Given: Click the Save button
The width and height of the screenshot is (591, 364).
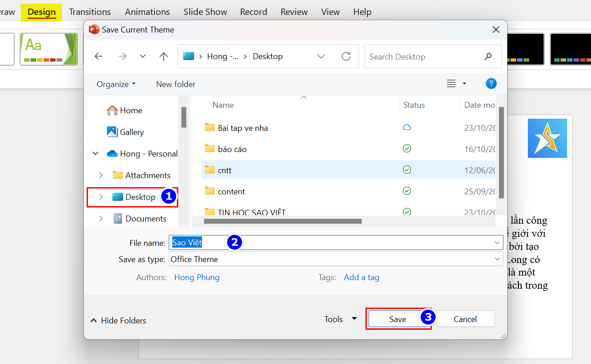Looking at the screenshot, I should point(397,319).
